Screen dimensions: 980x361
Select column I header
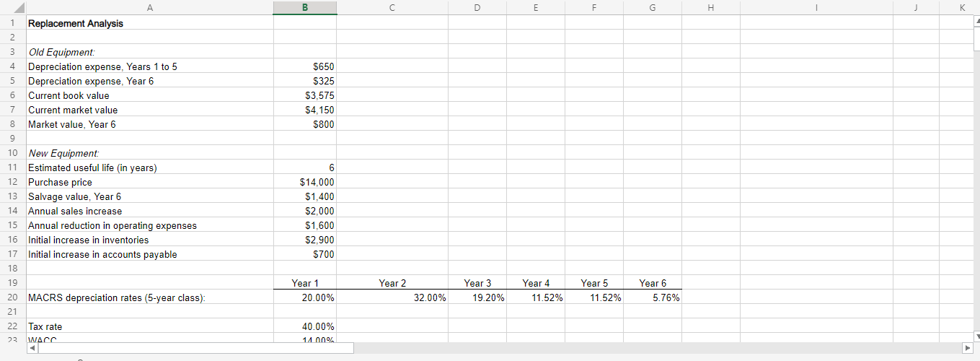[x=816, y=8]
